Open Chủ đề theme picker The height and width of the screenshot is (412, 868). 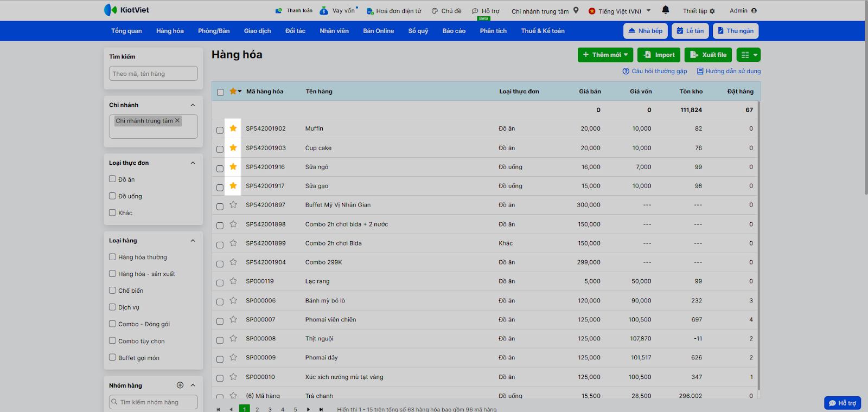click(x=446, y=11)
